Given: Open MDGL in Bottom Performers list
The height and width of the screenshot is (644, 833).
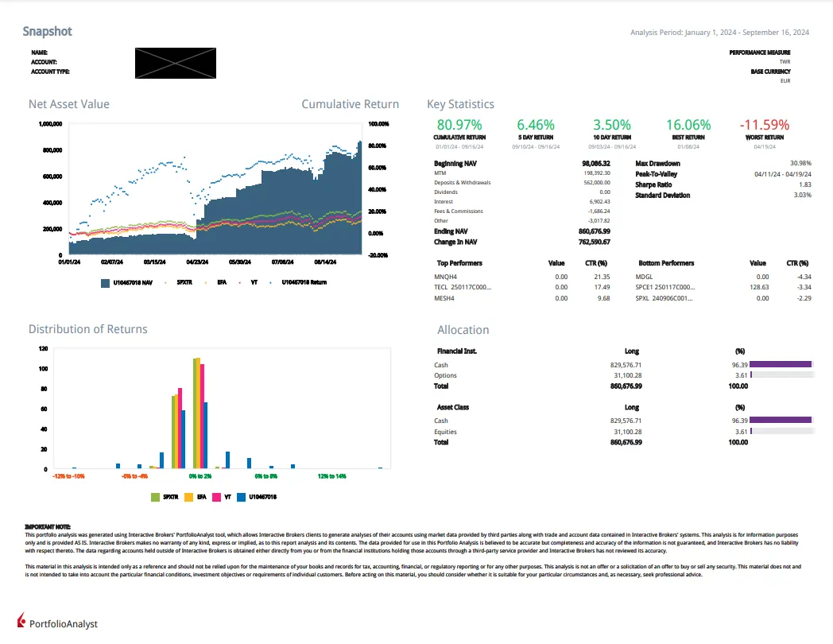Looking at the screenshot, I should pyautogui.click(x=644, y=276).
